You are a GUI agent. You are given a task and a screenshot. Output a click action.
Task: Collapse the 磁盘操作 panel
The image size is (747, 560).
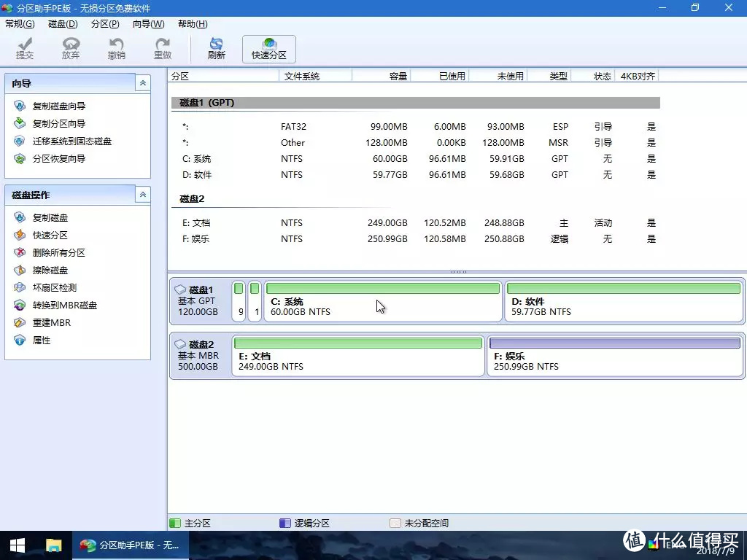click(142, 194)
